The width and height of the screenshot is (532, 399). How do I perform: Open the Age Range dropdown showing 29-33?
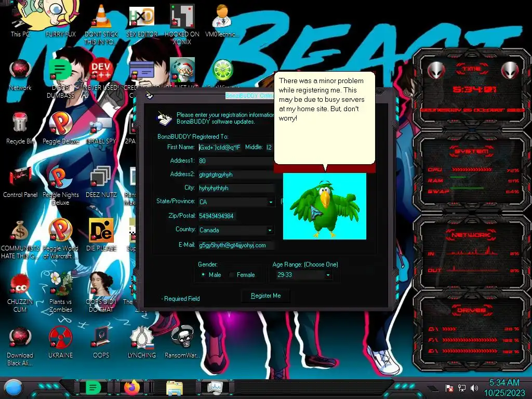coord(328,275)
